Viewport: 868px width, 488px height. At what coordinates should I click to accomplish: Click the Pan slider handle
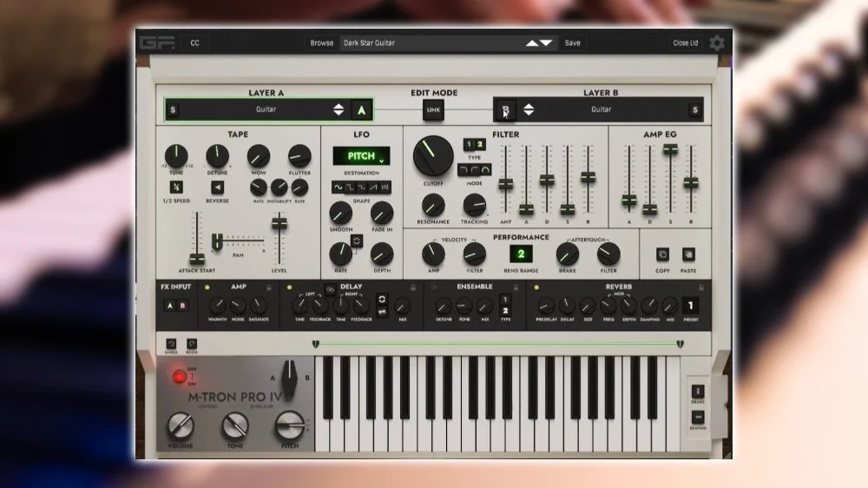[x=217, y=241]
